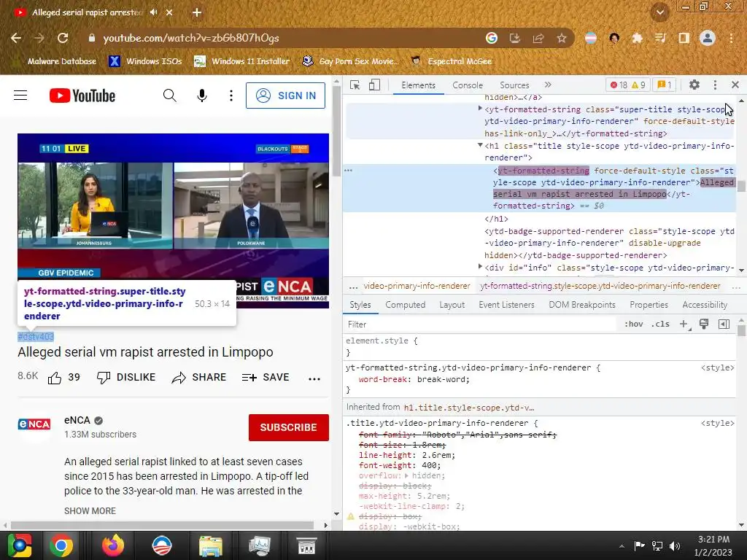This screenshot has height=560, width=747.
Task: Collapse the h1 title node
Action: point(480,145)
